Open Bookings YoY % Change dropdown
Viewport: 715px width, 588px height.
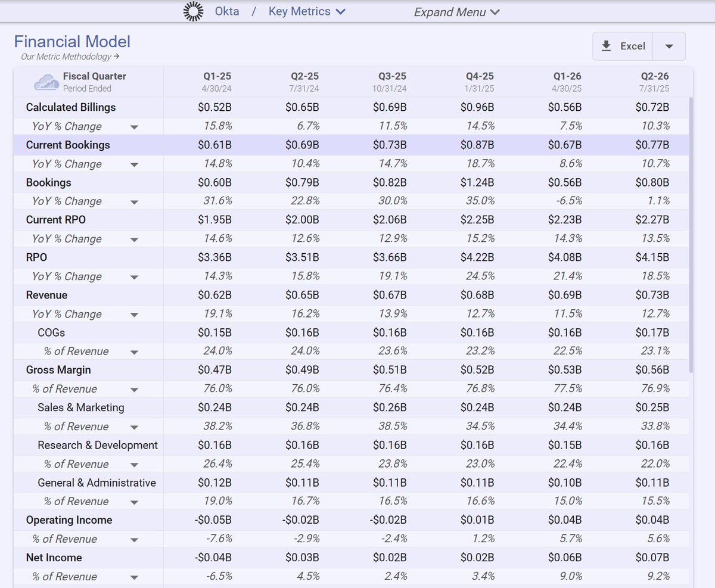tap(134, 201)
